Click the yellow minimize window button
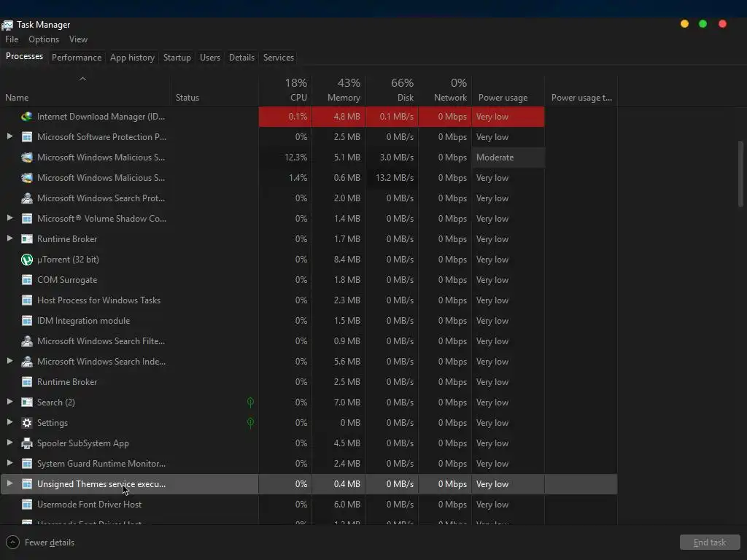 click(x=684, y=24)
